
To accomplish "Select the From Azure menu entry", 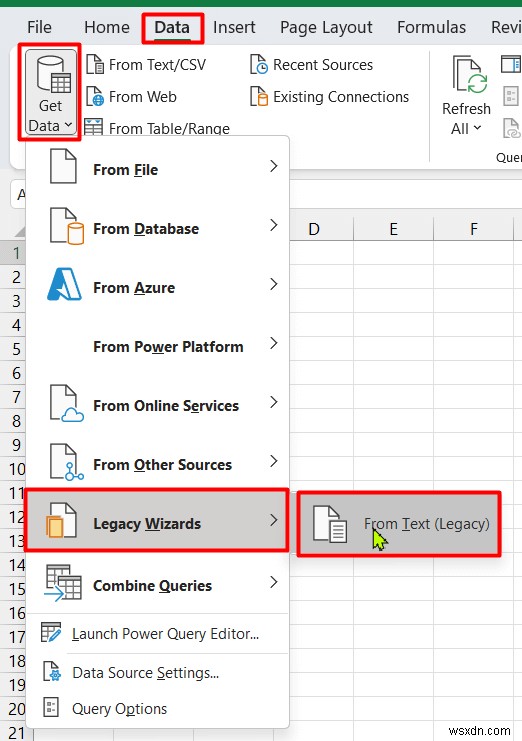I will pos(158,287).
